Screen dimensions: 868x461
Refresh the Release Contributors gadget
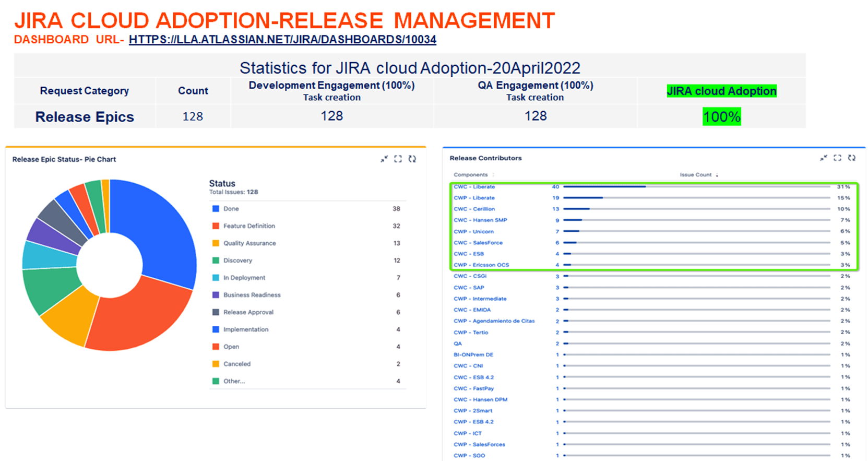852,158
